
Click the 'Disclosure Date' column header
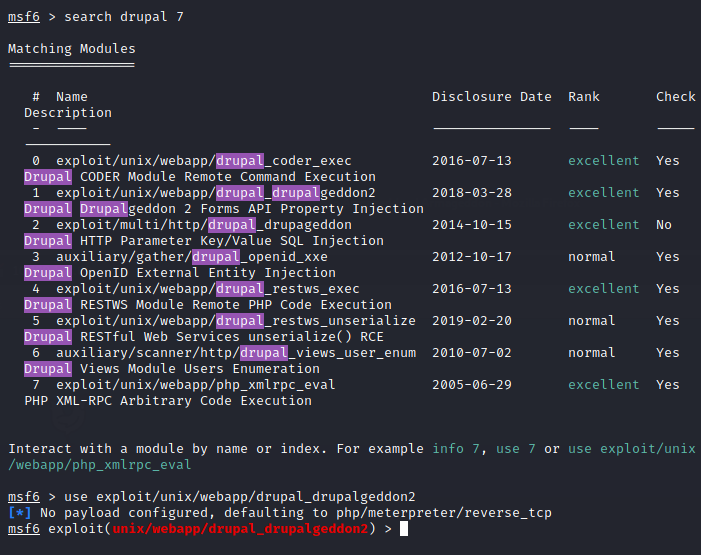[x=492, y=97]
